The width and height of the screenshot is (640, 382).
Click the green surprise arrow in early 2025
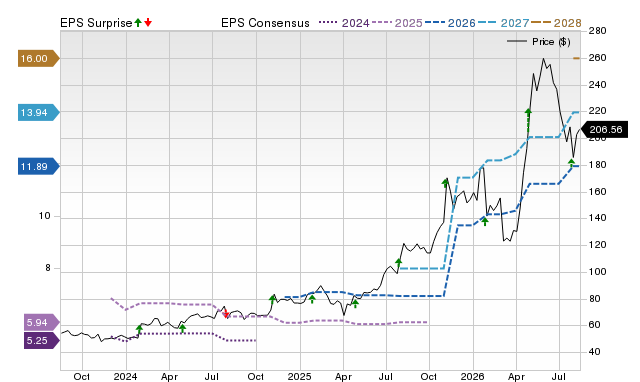[x=312, y=299]
